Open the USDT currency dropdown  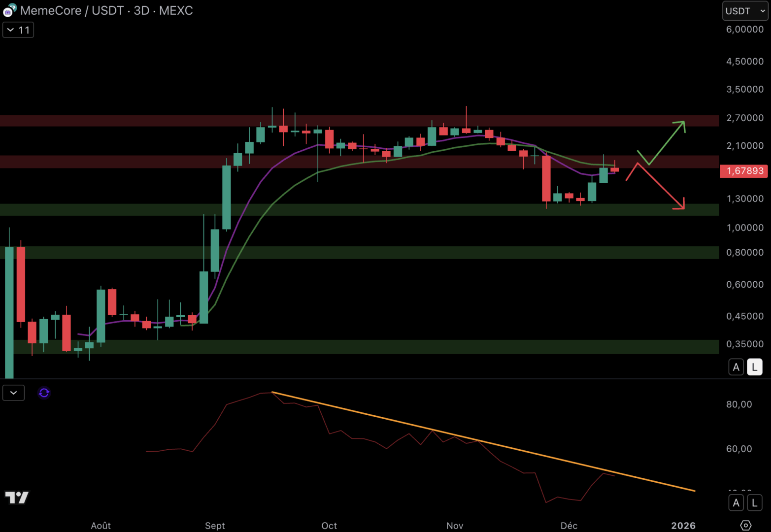[744, 11]
